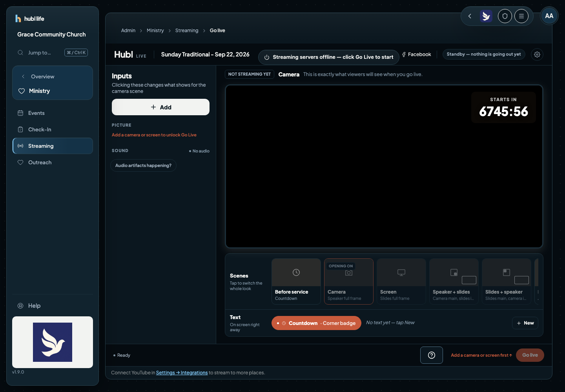Create a New text overlay
This screenshot has width=565, height=392.
pyautogui.click(x=525, y=323)
